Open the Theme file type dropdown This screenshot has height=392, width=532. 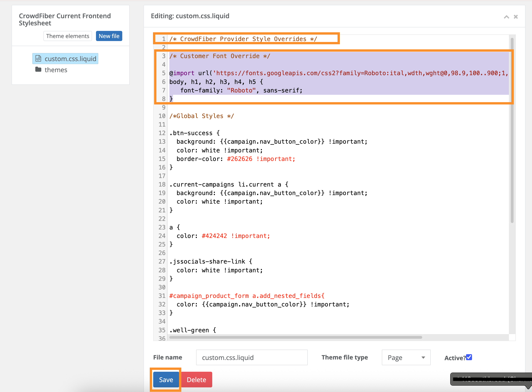406,357
